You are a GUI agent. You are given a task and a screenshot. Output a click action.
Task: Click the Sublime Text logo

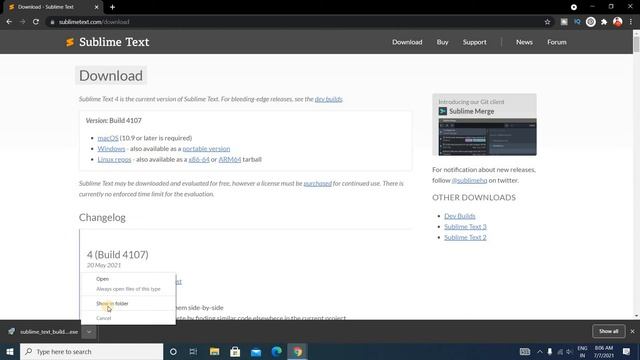[x=107, y=42]
